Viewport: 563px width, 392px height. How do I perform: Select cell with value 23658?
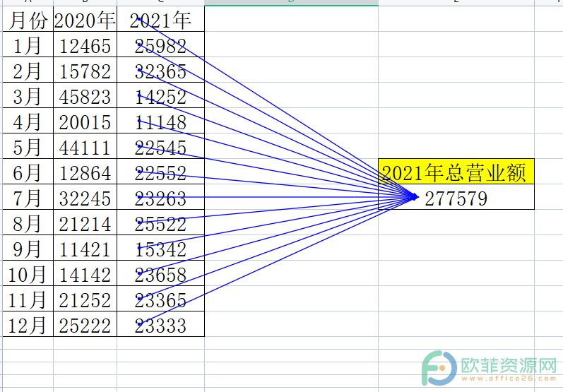pyautogui.click(x=160, y=273)
